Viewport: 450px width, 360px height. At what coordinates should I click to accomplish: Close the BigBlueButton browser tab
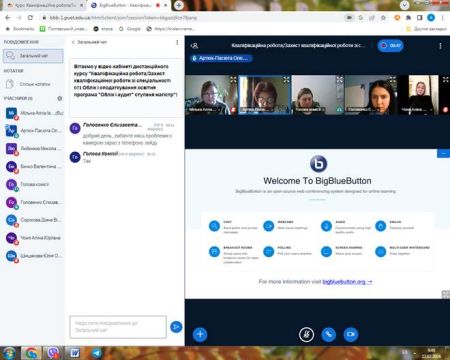click(x=165, y=5)
